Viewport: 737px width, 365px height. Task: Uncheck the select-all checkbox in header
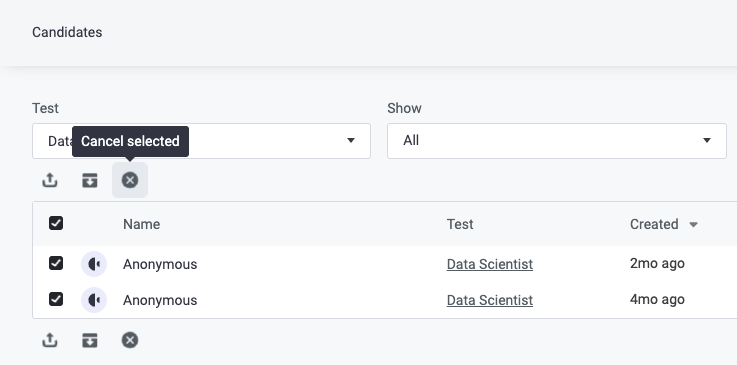56,223
